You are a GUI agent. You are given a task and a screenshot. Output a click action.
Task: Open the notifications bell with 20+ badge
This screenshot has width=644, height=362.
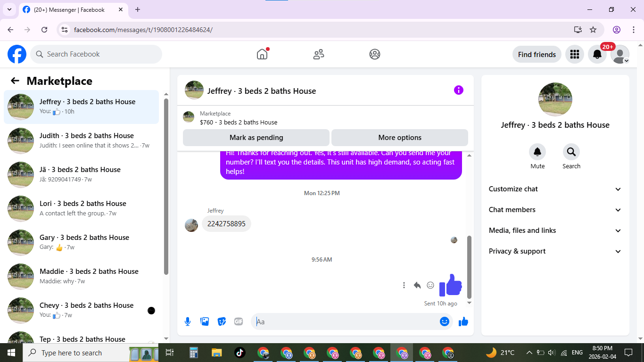click(x=597, y=54)
